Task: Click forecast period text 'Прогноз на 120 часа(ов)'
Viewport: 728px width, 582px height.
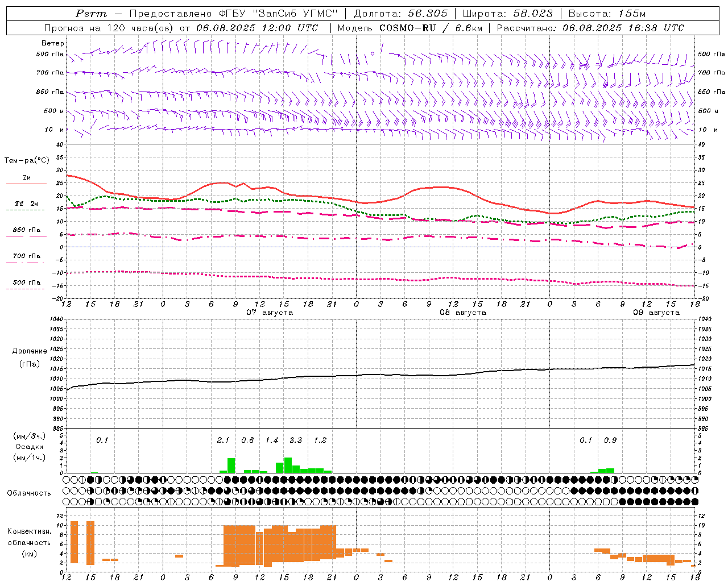Action: click(110, 28)
